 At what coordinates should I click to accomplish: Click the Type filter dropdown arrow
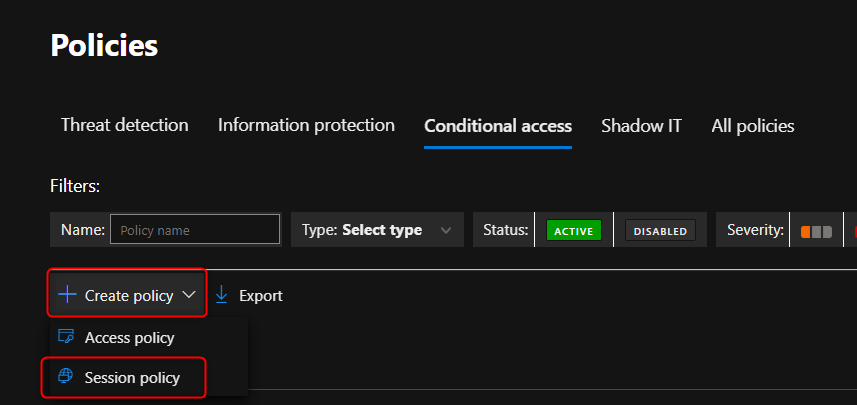click(x=446, y=231)
